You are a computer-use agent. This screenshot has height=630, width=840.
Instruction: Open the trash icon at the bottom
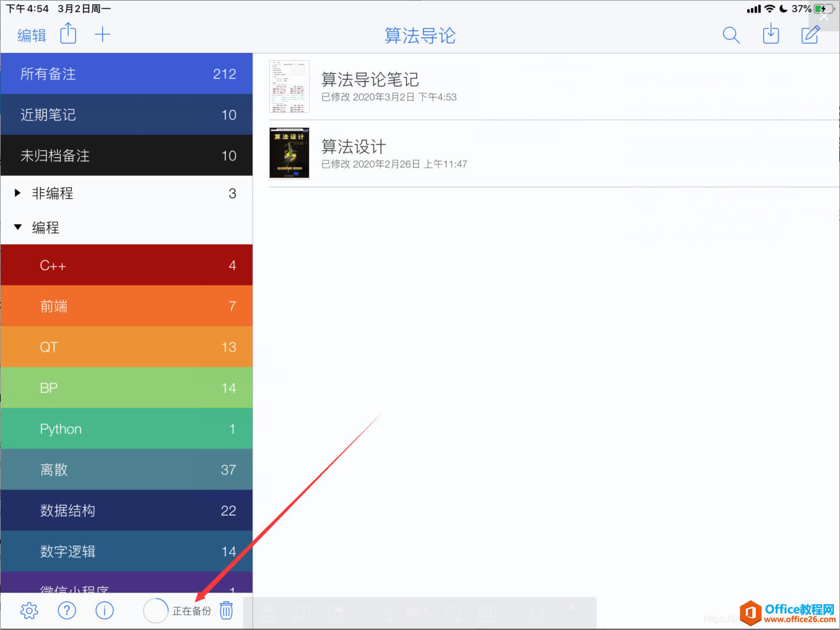click(226, 610)
